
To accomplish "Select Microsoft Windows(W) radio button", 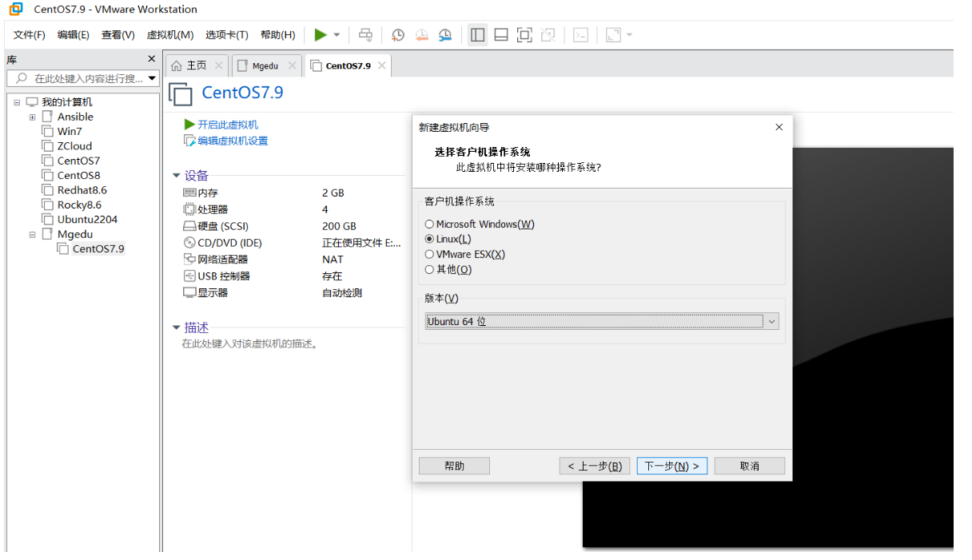I will point(430,224).
